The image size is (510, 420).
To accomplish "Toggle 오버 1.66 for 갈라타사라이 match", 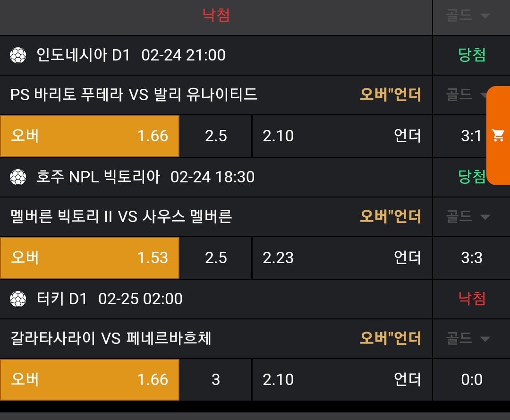I will (x=90, y=380).
